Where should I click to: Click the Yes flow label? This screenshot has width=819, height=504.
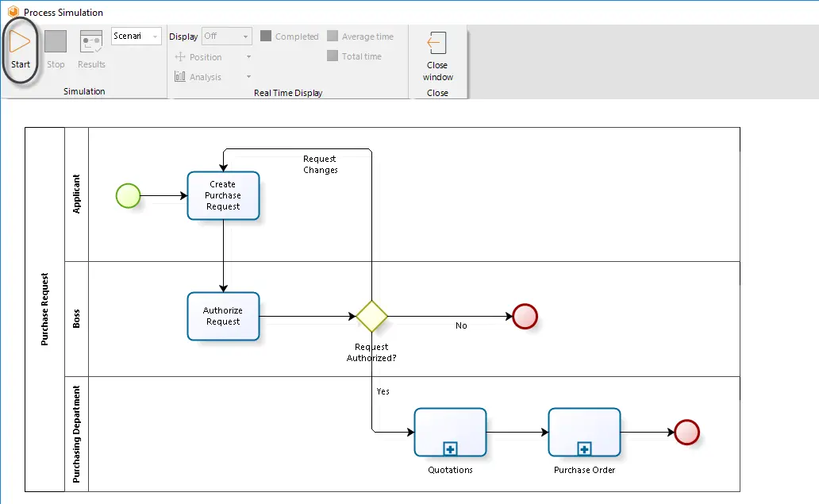[383, 391]
